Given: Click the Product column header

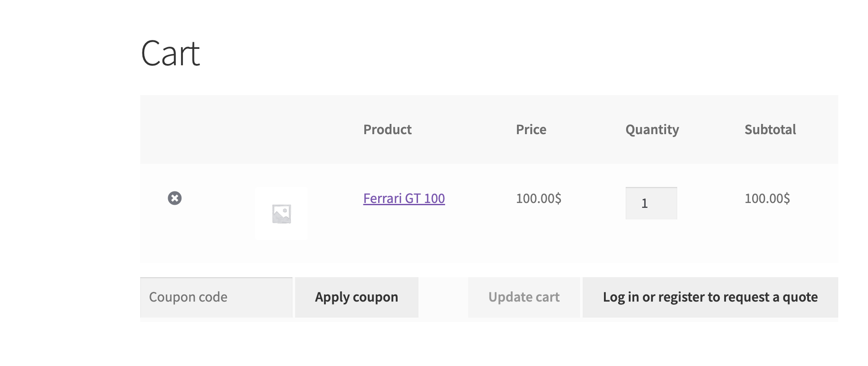Looking at the screenshot, I should (387, 130).
